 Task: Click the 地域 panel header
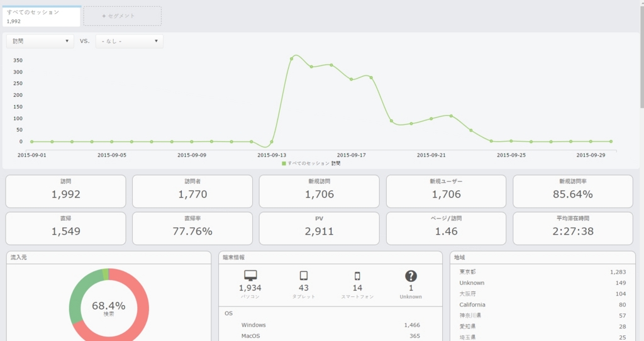pos(543,257)
